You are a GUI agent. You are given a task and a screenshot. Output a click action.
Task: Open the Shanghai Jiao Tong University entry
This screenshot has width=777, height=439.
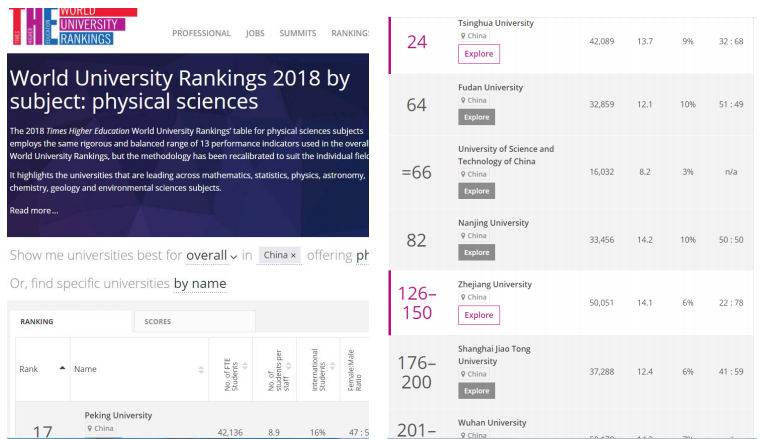(x=494, y=355)
